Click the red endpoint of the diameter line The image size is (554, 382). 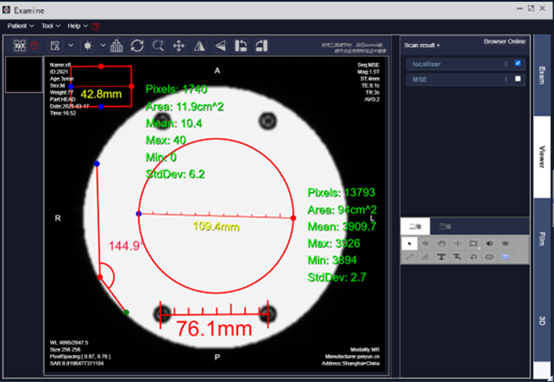coord(293,218)
